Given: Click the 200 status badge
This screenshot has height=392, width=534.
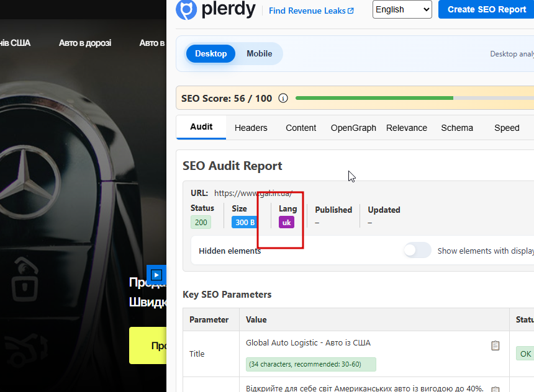Looking at the screenshot, I should click(201, 223).
